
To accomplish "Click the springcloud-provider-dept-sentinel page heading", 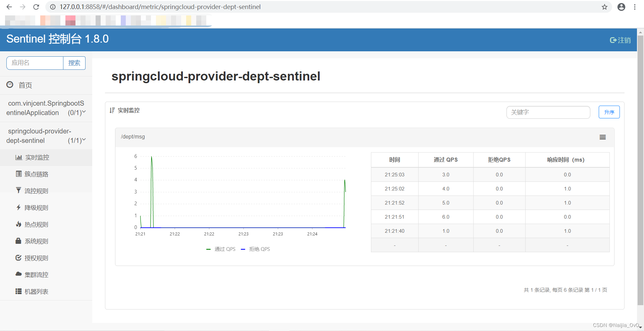I will click(x=216, y=76).
